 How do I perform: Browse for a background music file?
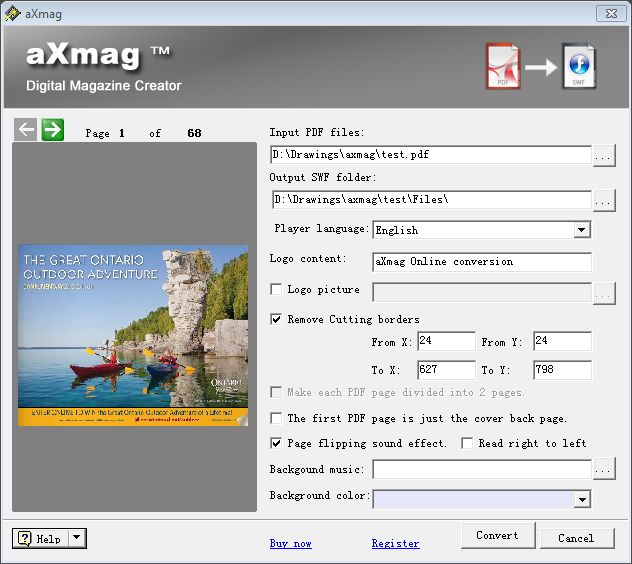[x=604, y=468]
